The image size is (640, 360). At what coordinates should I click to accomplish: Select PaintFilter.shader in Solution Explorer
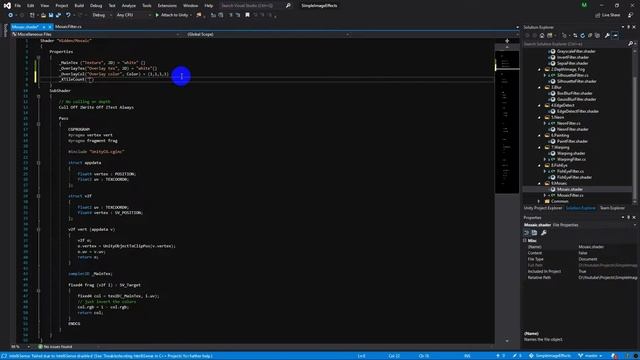coord(572,141)
